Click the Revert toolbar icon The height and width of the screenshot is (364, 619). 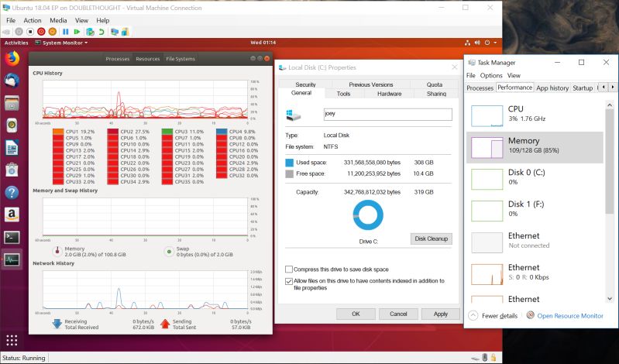101,32
